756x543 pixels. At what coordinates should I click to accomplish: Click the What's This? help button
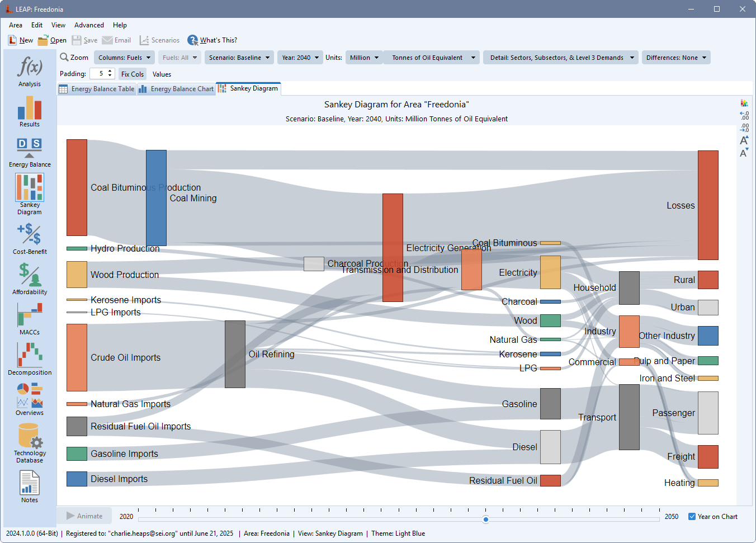pyautogui.click(x=212, y=40)
